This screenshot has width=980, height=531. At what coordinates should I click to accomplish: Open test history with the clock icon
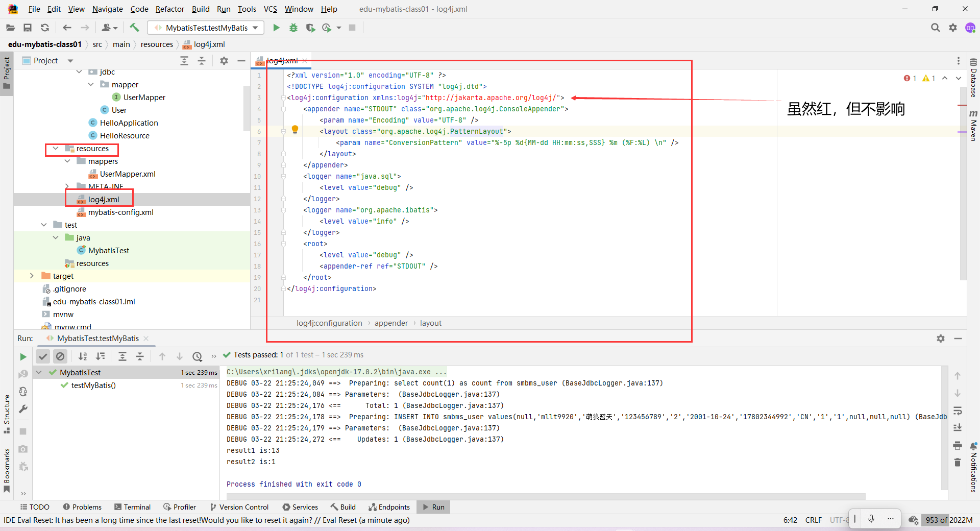pos(198,356)
